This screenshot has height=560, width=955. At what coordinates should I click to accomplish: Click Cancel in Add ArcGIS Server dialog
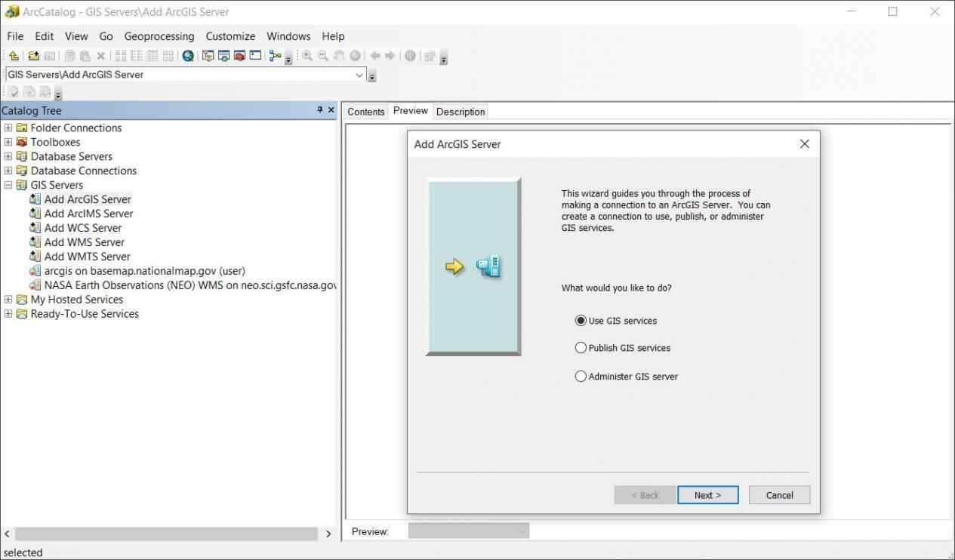[779, 495]
